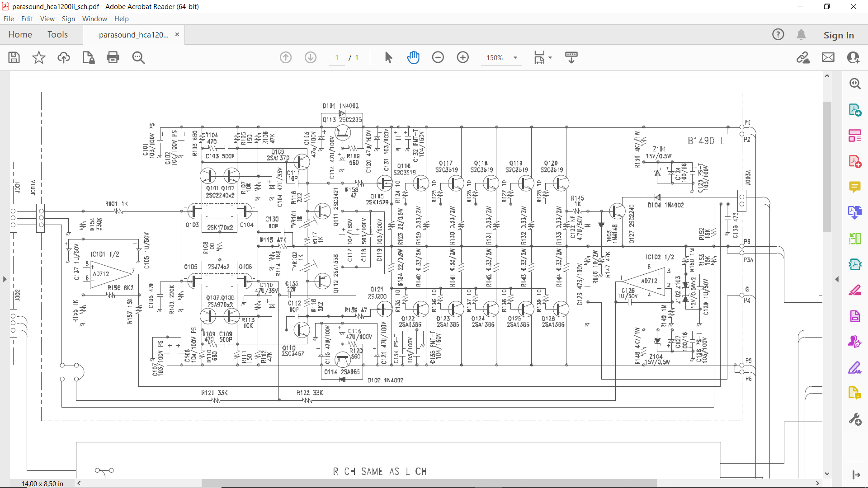Open the Organize Pages tool in sidebar
Viewport: 868px width, 488px height.
point(855,239)
